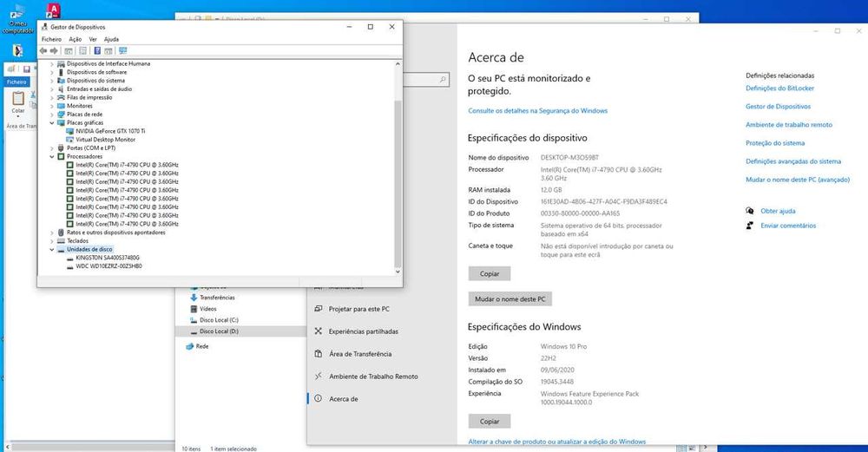Expand Placas de rede node
868x452 pixels.
click(52, 114)
